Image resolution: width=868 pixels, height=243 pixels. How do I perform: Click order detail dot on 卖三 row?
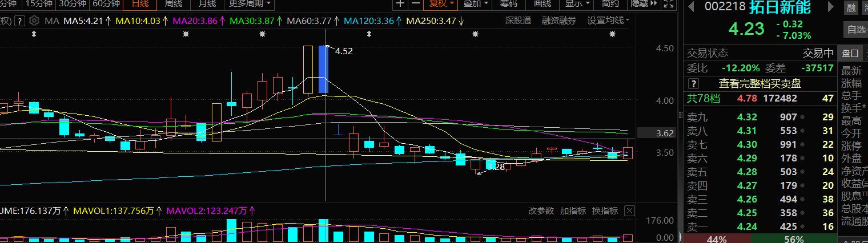pyautogui.click(x=801, y=199)
